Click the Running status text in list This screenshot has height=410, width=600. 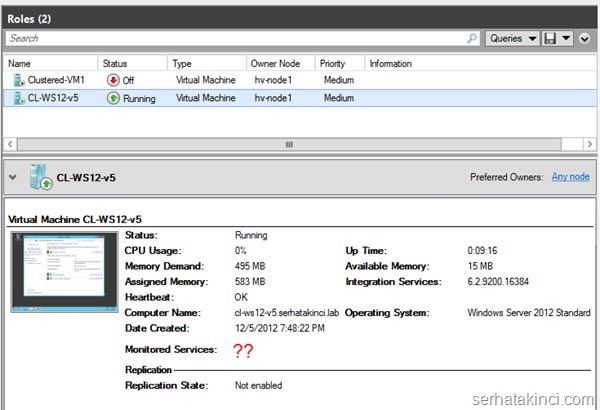coord(139,99)
